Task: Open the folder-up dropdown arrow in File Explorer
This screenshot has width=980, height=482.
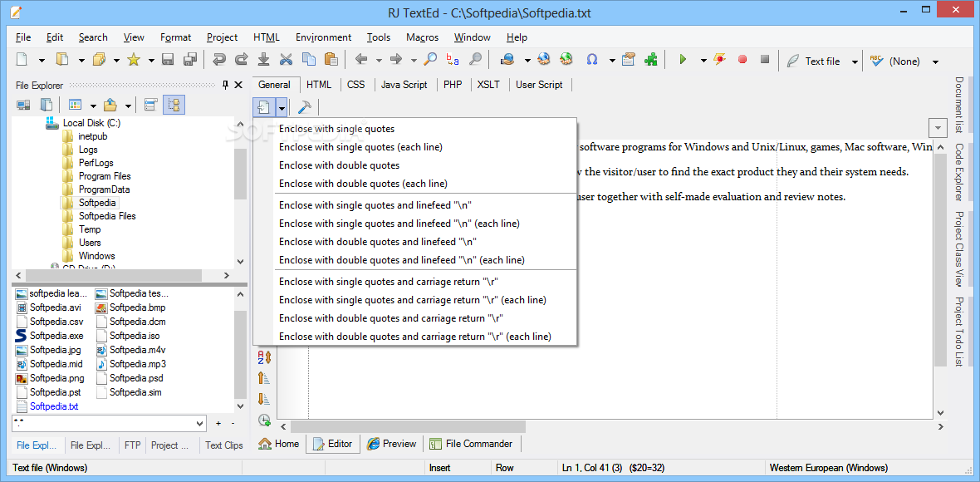Action: click(128, 106)
